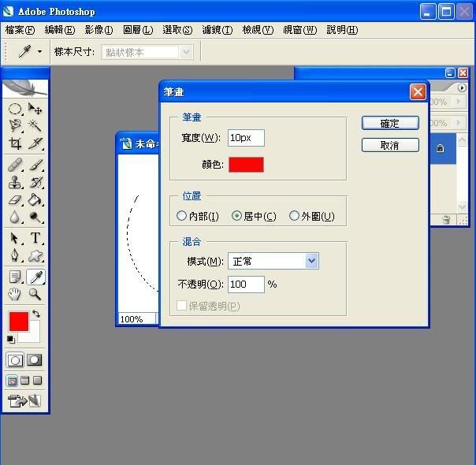Select the Eraser tool
The width and height of the screenshot is (476, 465).
15,200
